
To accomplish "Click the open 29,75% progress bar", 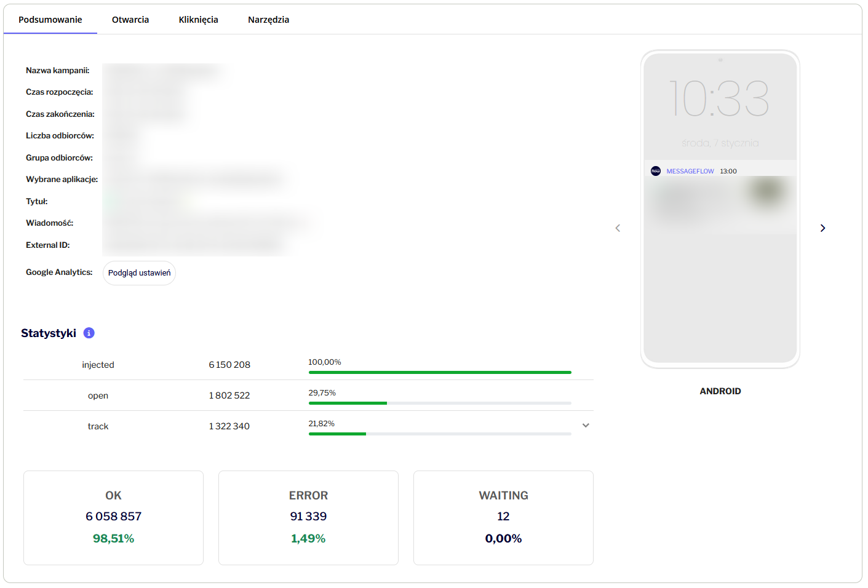I will point(440,403).
